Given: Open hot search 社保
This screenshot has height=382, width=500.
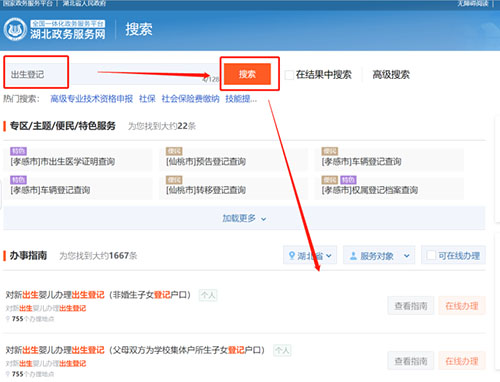Looking at the screenshot, I should coord(147,99).
